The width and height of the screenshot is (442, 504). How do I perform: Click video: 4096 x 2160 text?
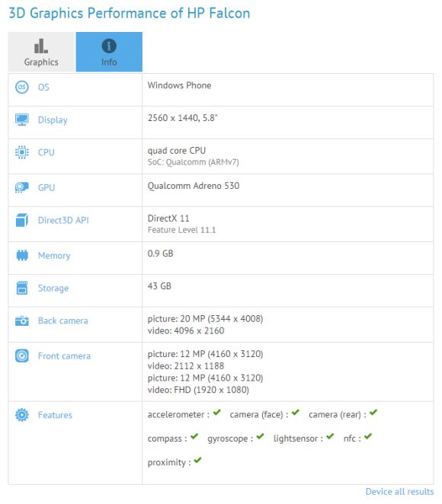click(x=186, y=330)
